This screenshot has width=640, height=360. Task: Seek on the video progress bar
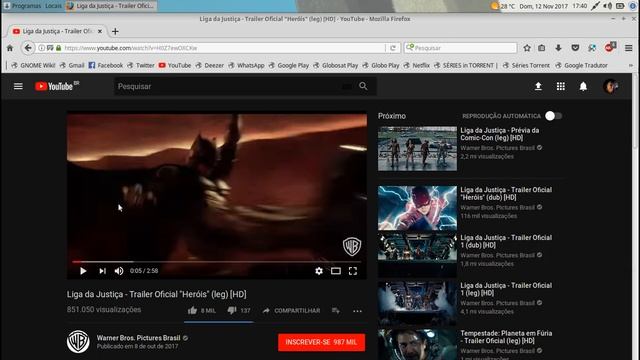tap(217, 262)
